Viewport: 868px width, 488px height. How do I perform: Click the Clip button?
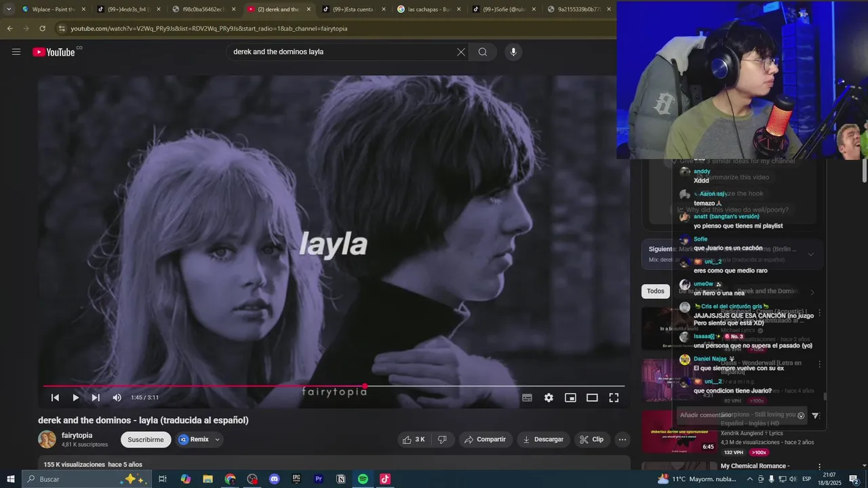pyautogui.click(x=591, y=439)
